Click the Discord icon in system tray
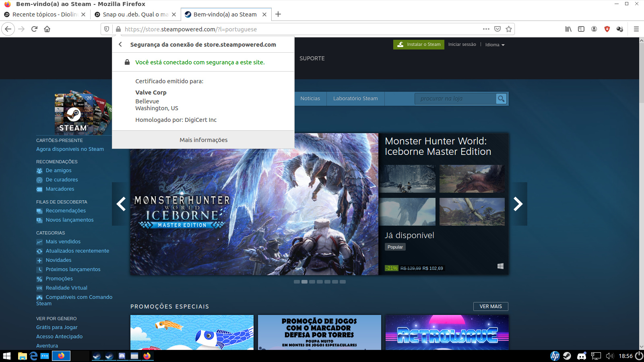 [x=582, y=356]
